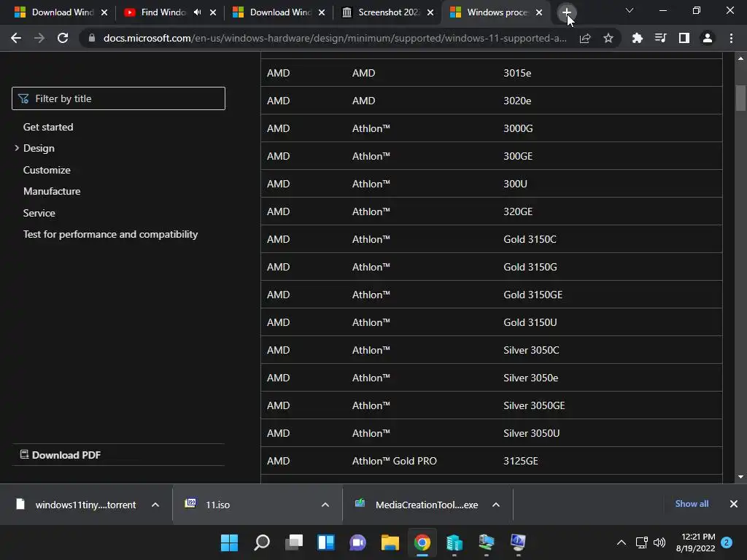The width and height of the screenshot is (747, 560).
Task: Open the Extensions puzzle icon
Action: point(637,38)
